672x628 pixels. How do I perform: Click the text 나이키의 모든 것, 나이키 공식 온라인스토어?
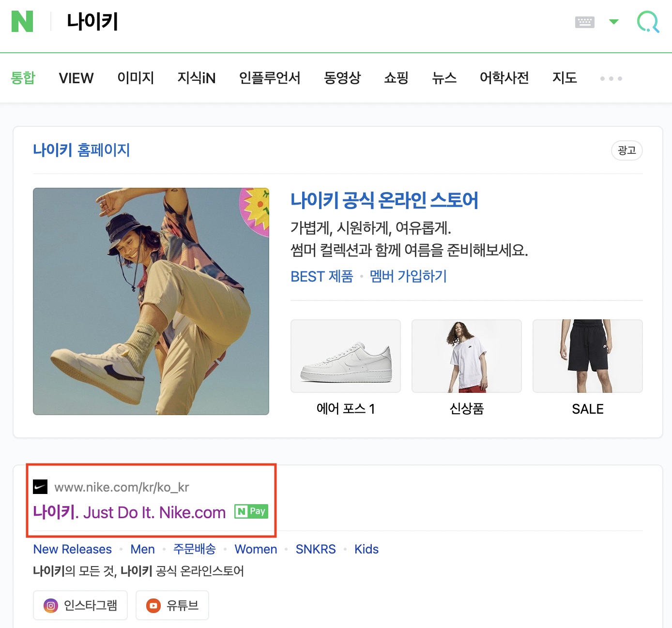pos(138,571)
